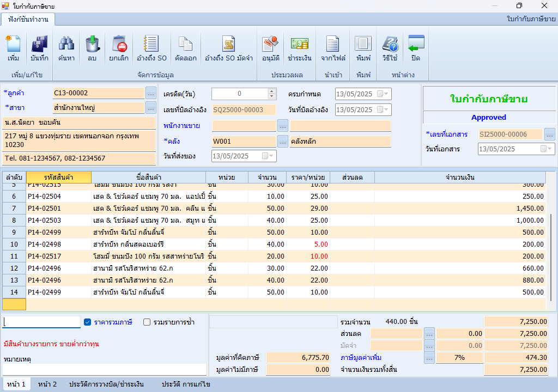Expand the วันที่ส่งของ date picker

pyautogui.click(x=272, y=156)
